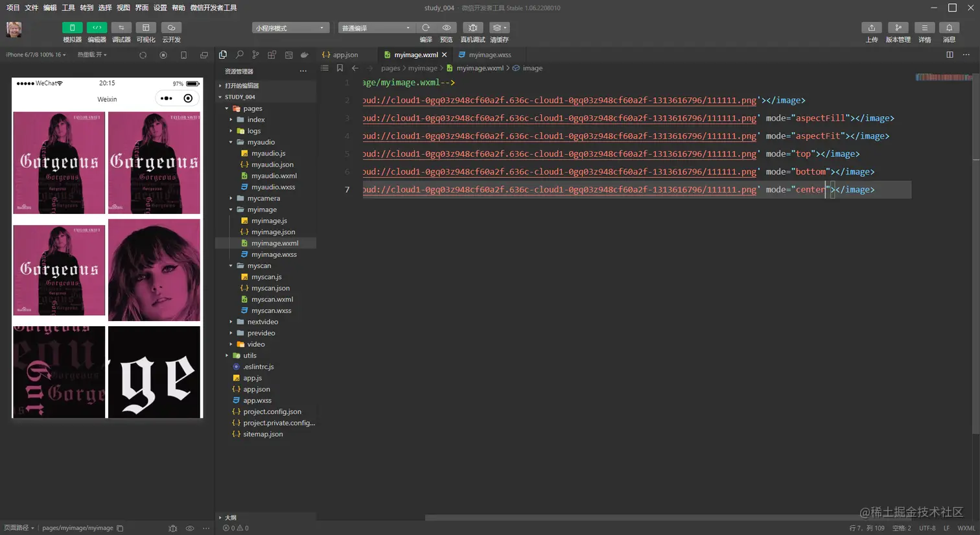Click the 预览 preview eye icon
Image resolution: width=980 pixels, height=535 pixels.
point(447,28)
